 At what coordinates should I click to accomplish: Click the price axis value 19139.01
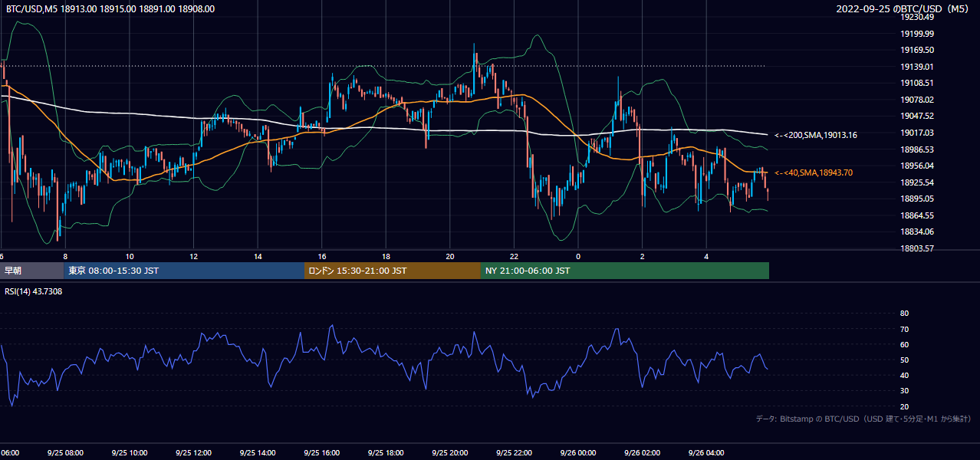click(917, 67)
